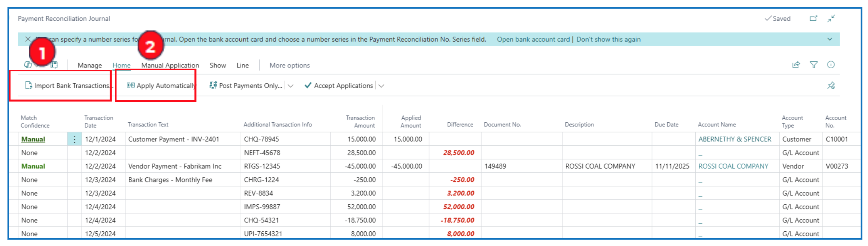Click the collapse page arrows icon

tap(831, 19)
